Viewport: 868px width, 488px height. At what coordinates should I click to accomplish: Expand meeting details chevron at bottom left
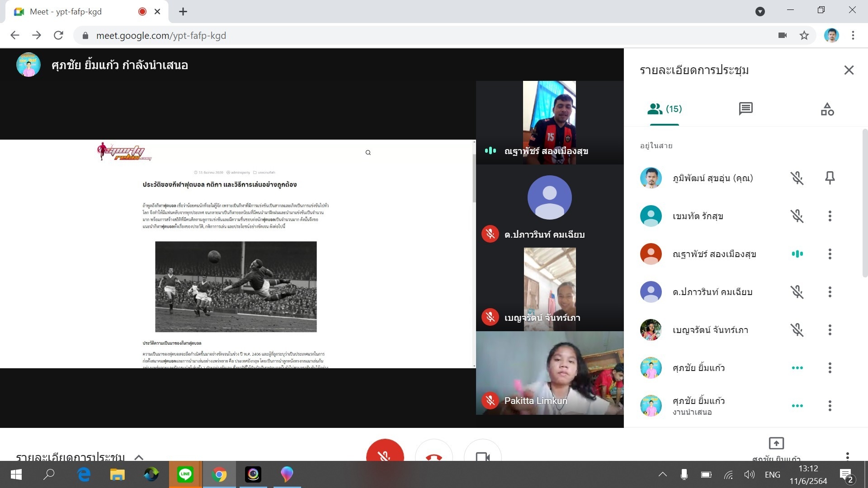click(139, 457)
